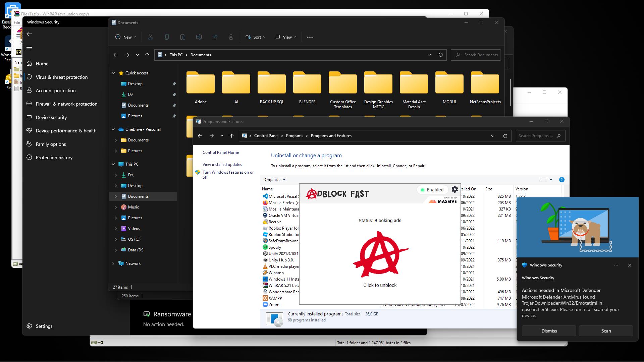Click the red Adblock anarchy logo
Viewport: 644px width, 362px height.
pyautogui.click(x=380, y=255)
